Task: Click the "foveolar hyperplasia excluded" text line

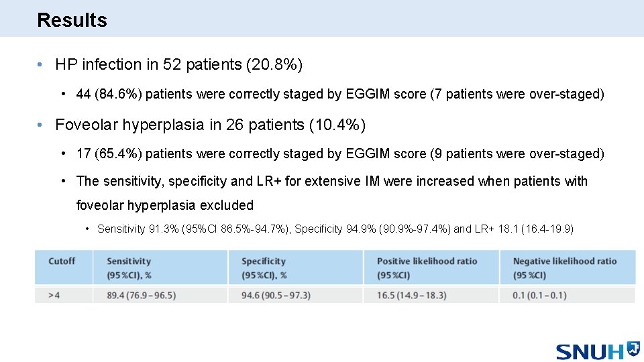Action: (x=165, y=205)
